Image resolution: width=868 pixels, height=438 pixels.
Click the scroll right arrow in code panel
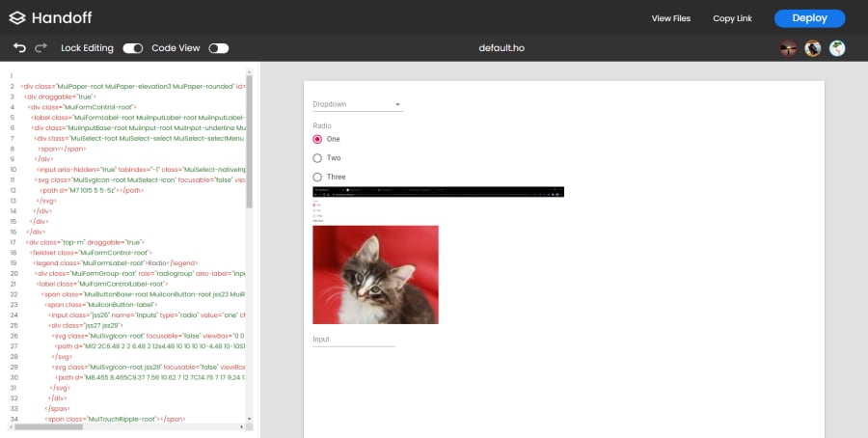[x=242, y=427]
